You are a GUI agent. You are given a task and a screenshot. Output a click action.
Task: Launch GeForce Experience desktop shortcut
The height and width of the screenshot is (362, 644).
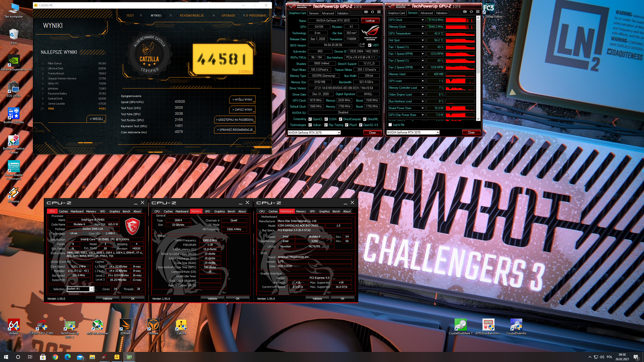[14, 62]
